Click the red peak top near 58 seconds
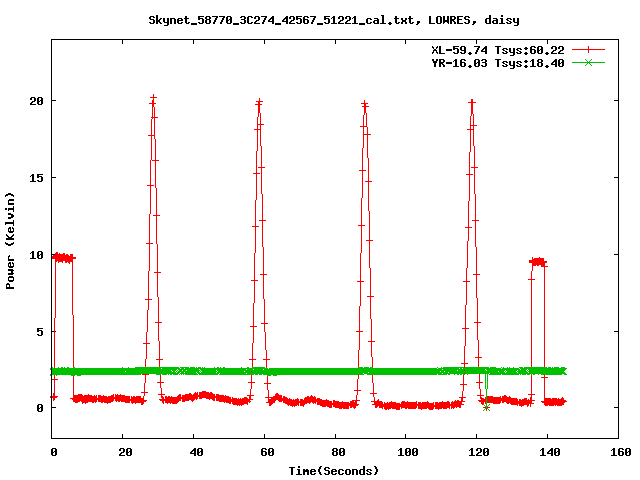Viewport: 640px width, 480px height. pyautogui.click(x=259, y=102)
